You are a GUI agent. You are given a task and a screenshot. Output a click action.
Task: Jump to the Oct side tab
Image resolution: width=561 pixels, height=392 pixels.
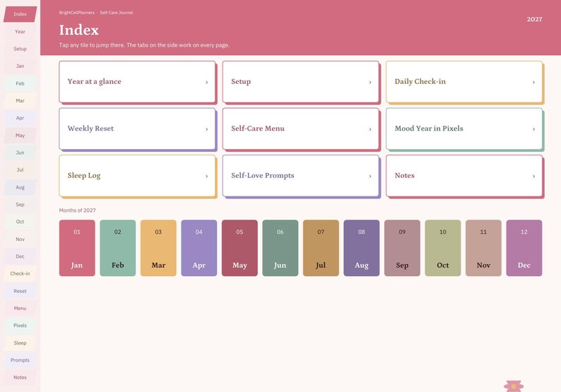(20, 221)
